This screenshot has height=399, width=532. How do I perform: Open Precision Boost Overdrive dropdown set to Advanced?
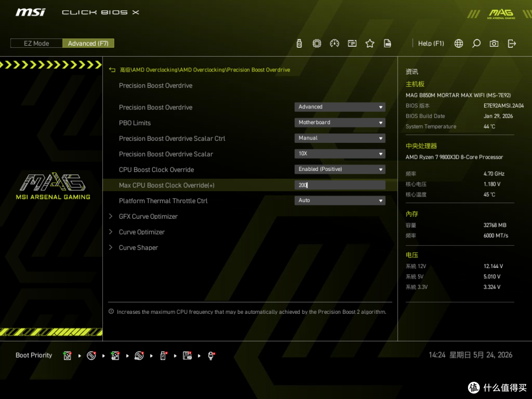click(340, 107)
